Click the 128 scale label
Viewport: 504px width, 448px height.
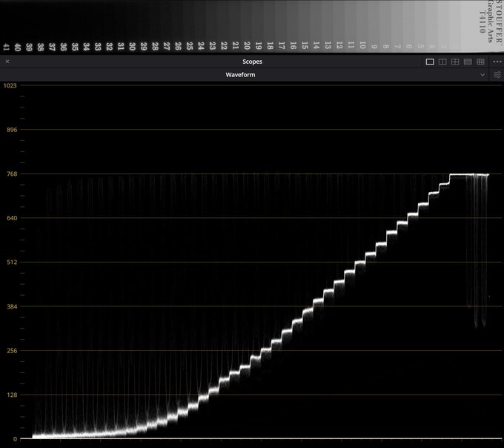12,395
